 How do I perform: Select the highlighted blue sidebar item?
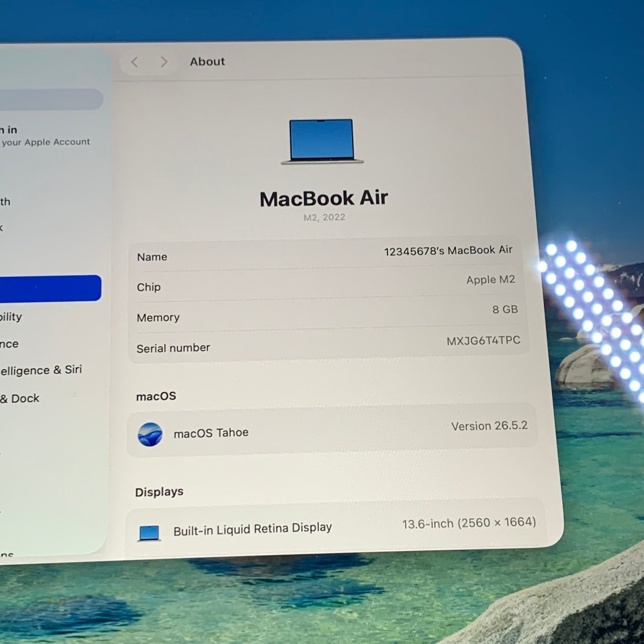[50, 288]
